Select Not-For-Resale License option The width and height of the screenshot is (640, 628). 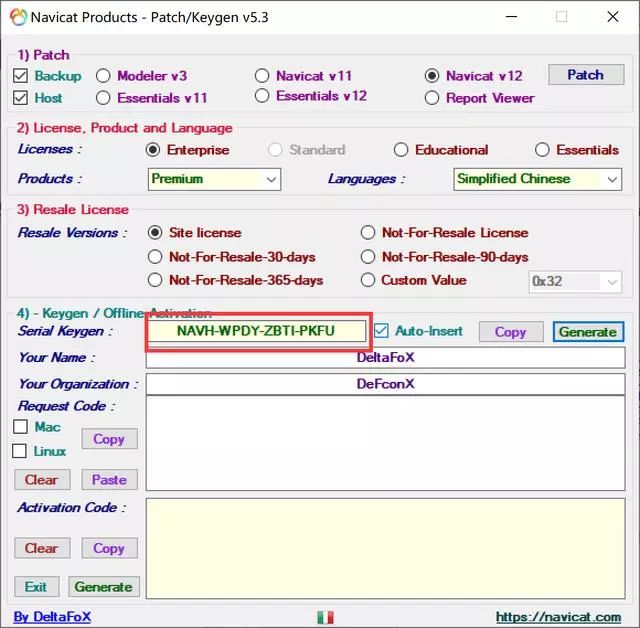[x=367, y=233]
